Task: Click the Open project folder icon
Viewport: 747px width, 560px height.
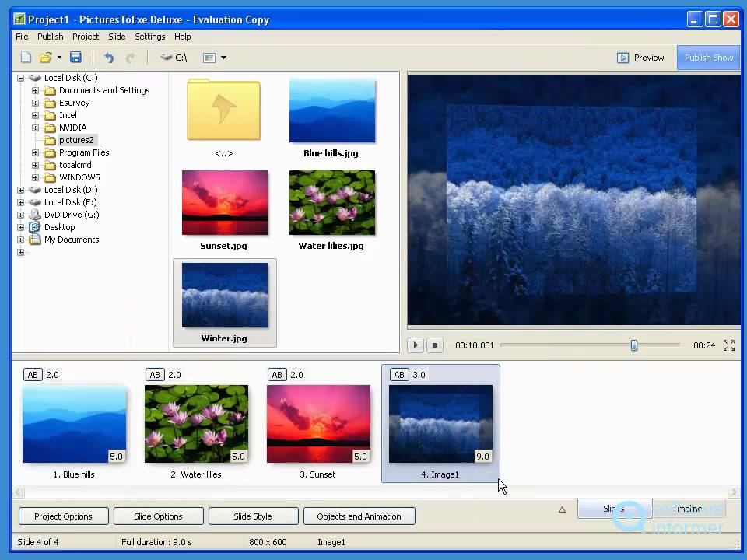Action: [45, 58]
